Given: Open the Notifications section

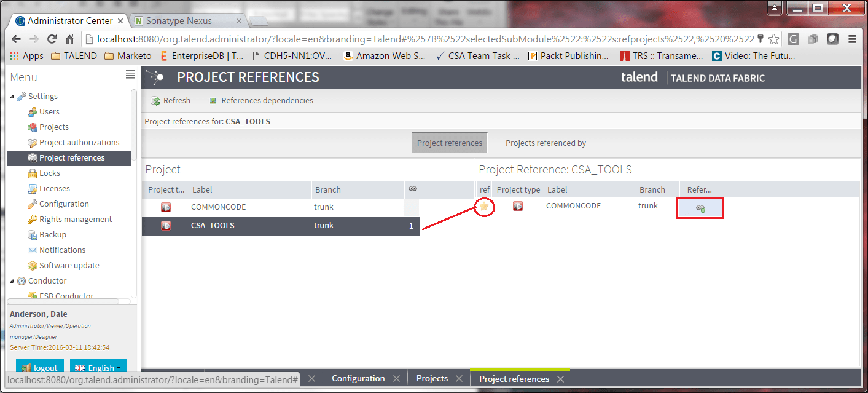Looking at the screenshot, I should [x=34, y=250].
